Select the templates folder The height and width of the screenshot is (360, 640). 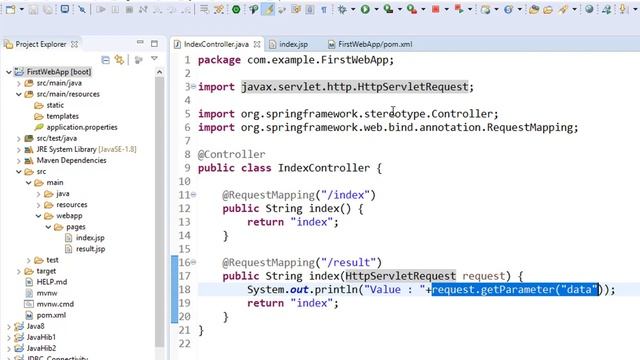click(x=62, y=116)
